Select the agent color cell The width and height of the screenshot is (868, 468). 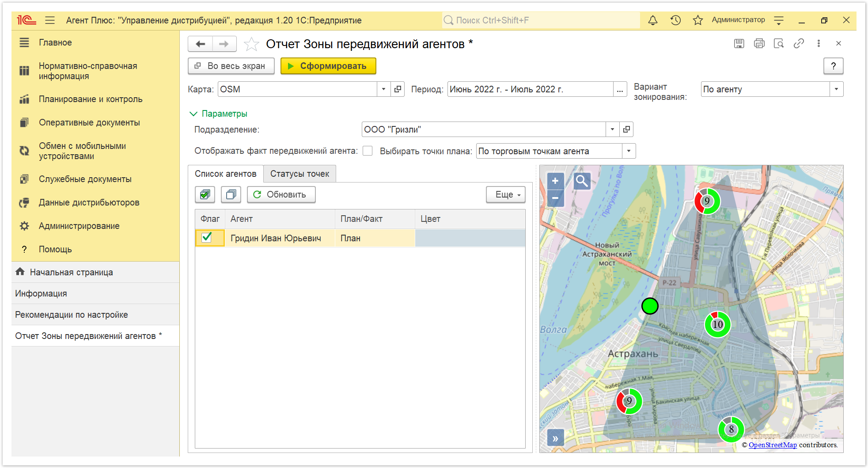(x=470, y=238)
